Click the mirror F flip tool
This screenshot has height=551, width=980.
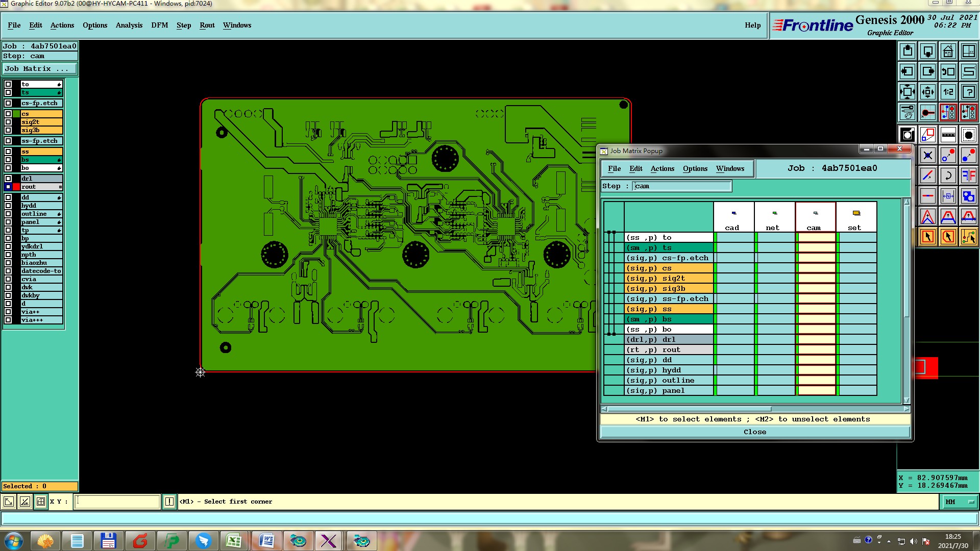[968, 176]
